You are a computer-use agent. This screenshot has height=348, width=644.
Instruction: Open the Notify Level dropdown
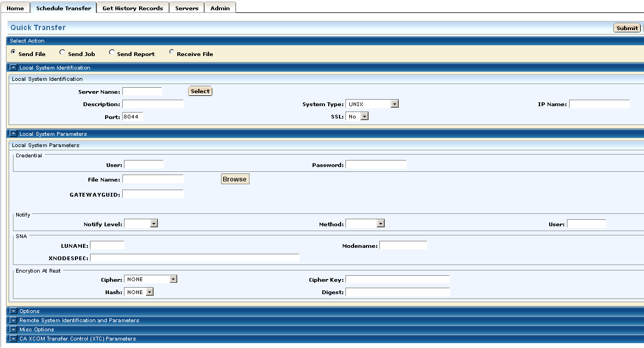coord(154,224)
